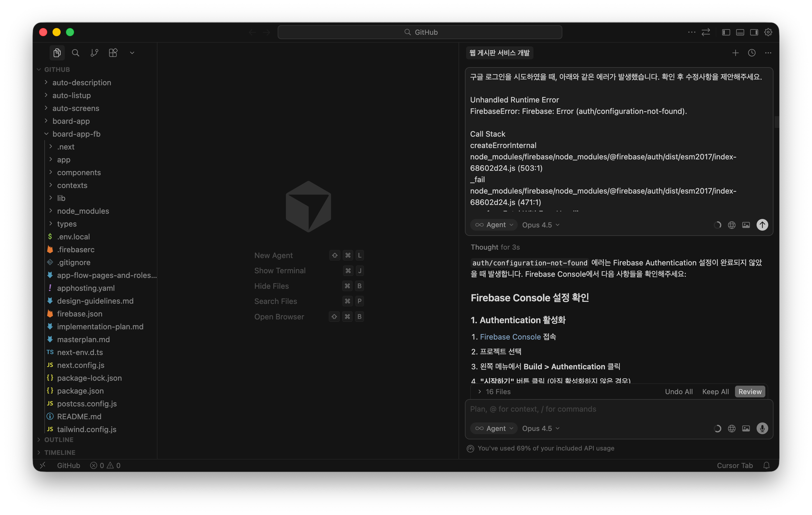Open the 웹 게시판 서비스 개발 chat tab
812x515 pixels.
pyautogui.click(x=499, y=53)
